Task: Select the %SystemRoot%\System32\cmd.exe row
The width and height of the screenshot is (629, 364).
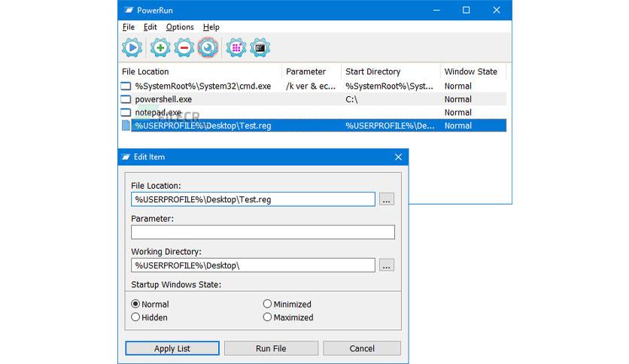Action: click(313, 86)
